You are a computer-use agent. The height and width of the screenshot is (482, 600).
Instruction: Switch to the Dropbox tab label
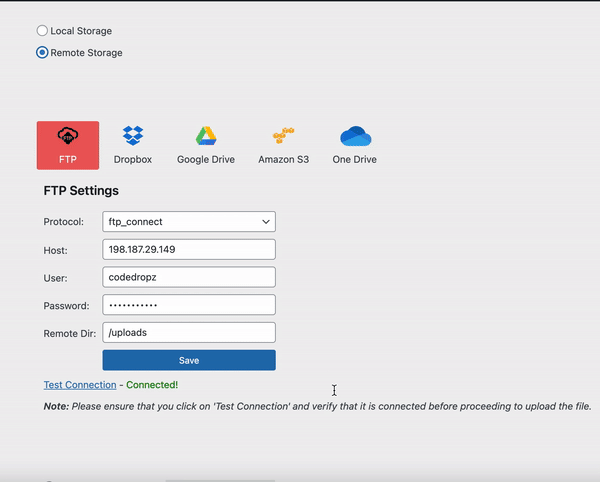[133, 159]
